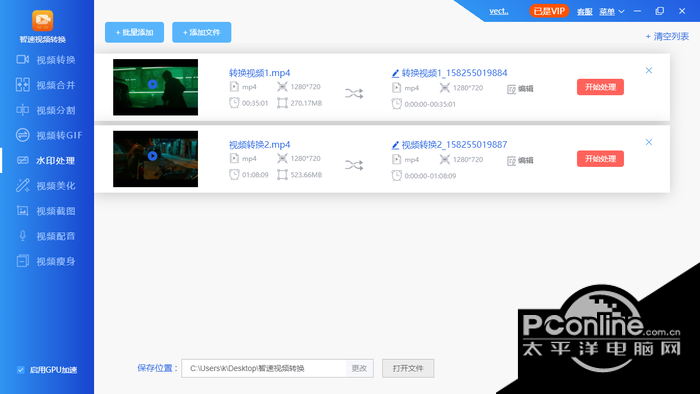Open 视频转换 in the sidebar
This screenshot has width=700, height=394.
[x=46, y=60]
